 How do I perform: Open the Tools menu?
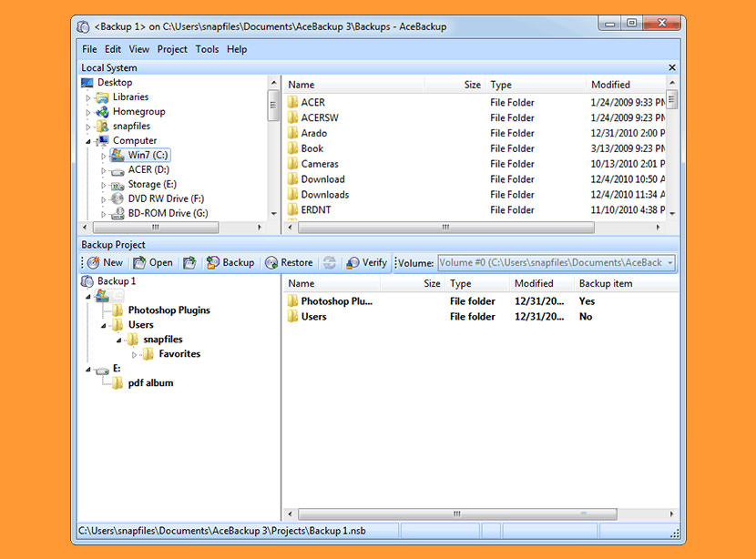pyautogui.click(x=207, y=49)
